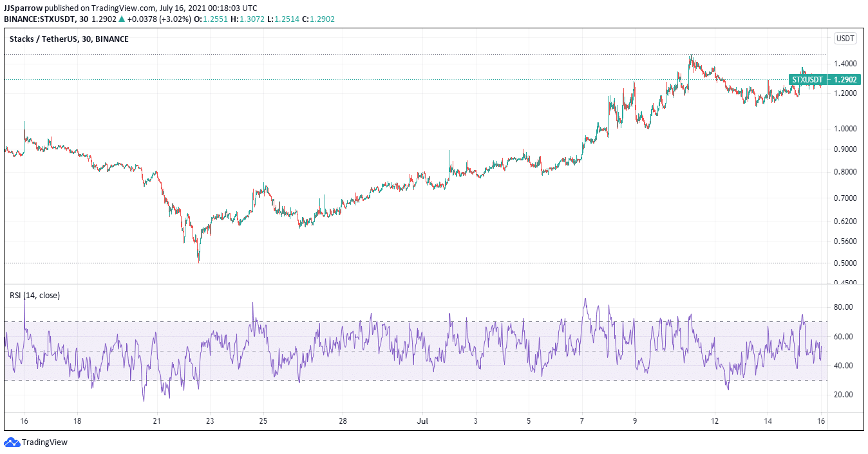
Task: Click the STXUSDT 1.2902 price tag
Action: coord(824,80)
